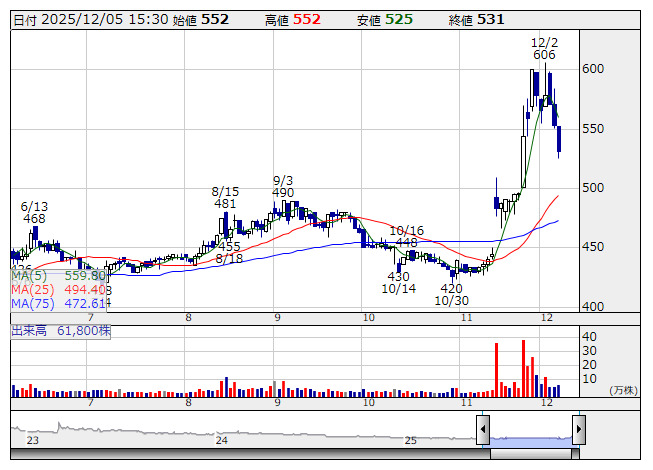Viewport: 653px width, 470px height.
Task: Click the 9/3 peak label of 490
Action: tap(282, 192)
